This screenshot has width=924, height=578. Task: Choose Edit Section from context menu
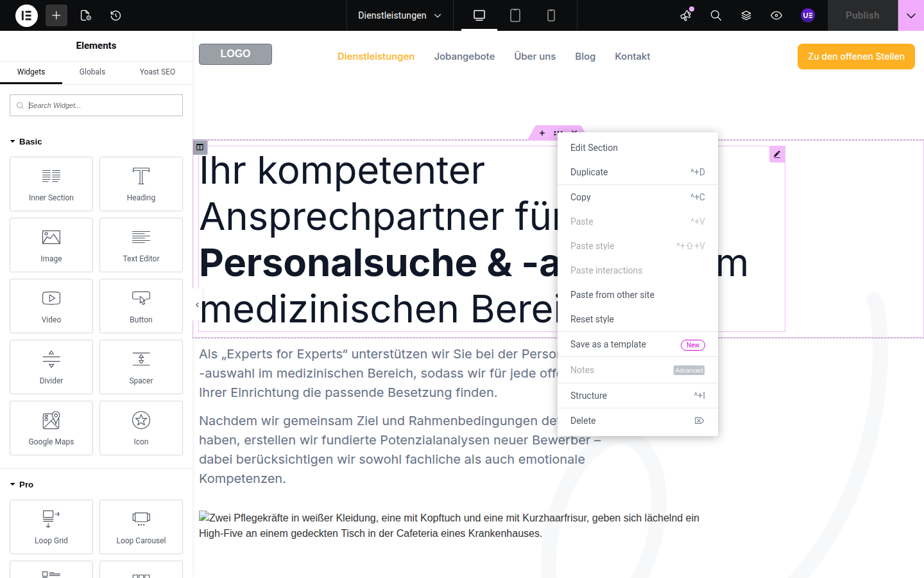click(638, 148)
